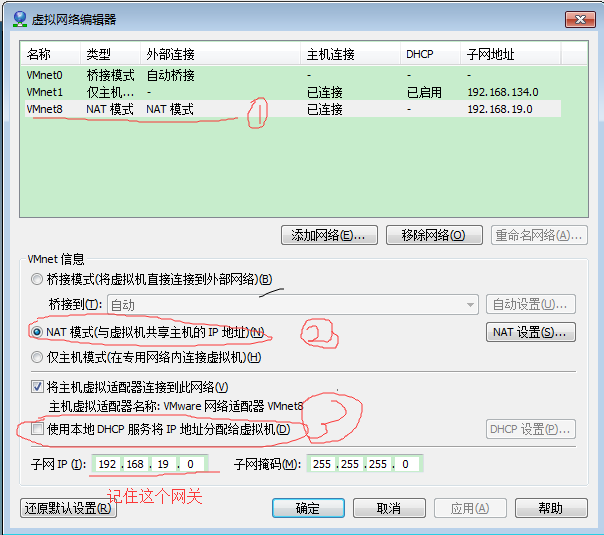
Task: Choose the NAT 模式 radio option
Action: click(x=38, y=331)
